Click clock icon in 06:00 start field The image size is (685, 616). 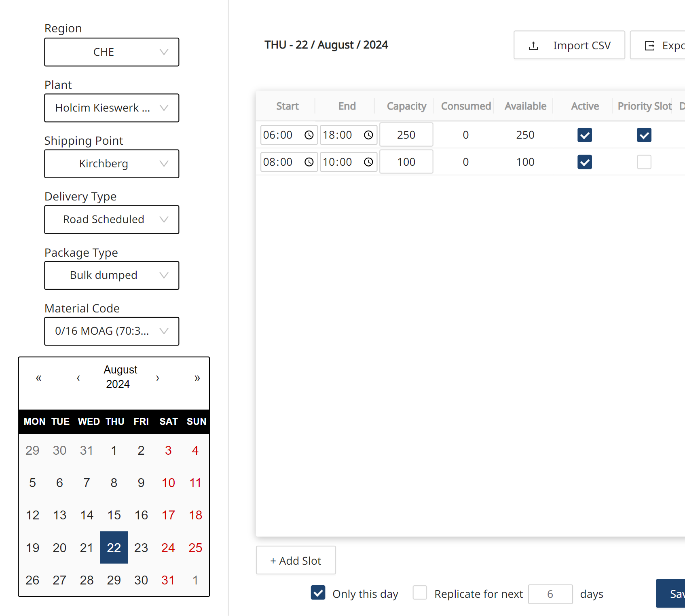[x=309, y=135]
